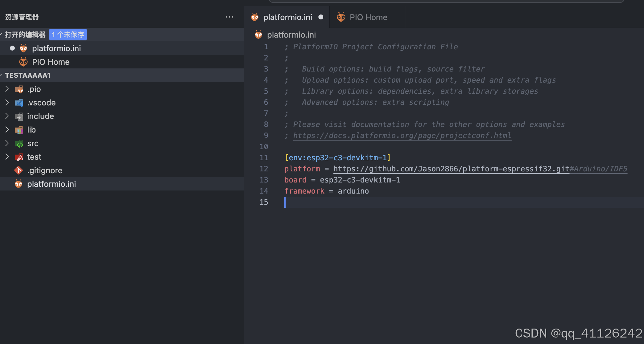This screenshot has width=644, height=344.
Task: Open platformio.ini in the project tree
Action: coord(51,184)
